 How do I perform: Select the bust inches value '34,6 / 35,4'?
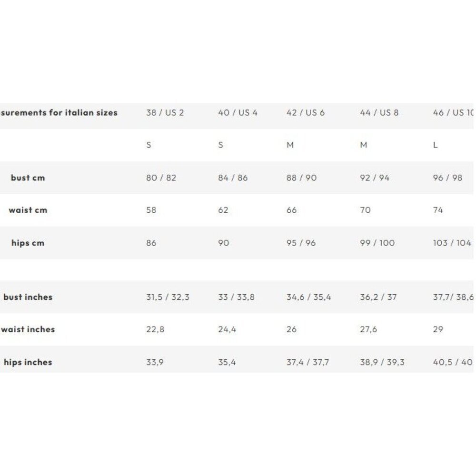click(309, 297)
